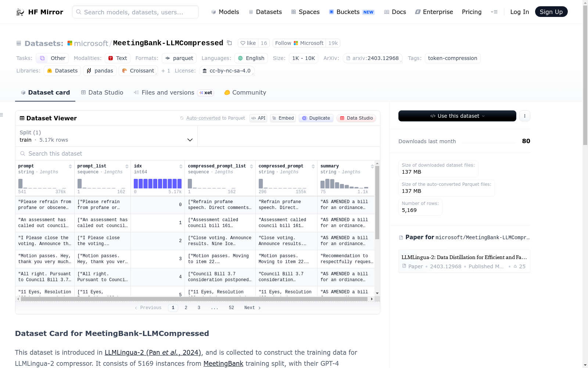This screenshot has height=368, width=588.
Task: Open Buckets in the top navigation
Action: click(351, 12)
